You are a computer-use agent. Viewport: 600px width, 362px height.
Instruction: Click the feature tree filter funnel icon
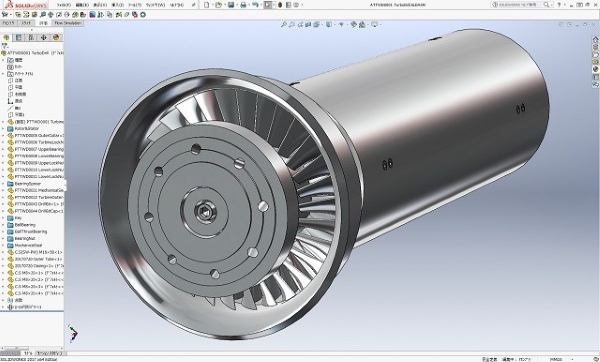tap(5, 46)
